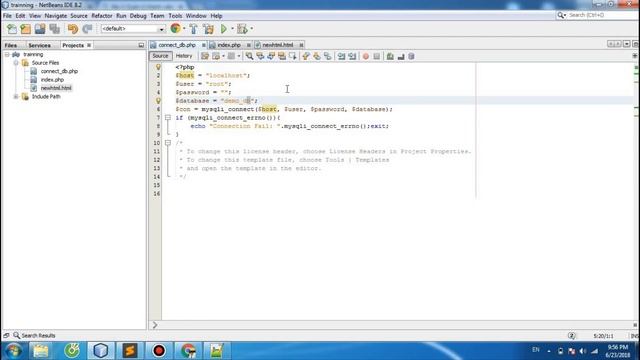Select the Source view button

click(x=160, y=56)
